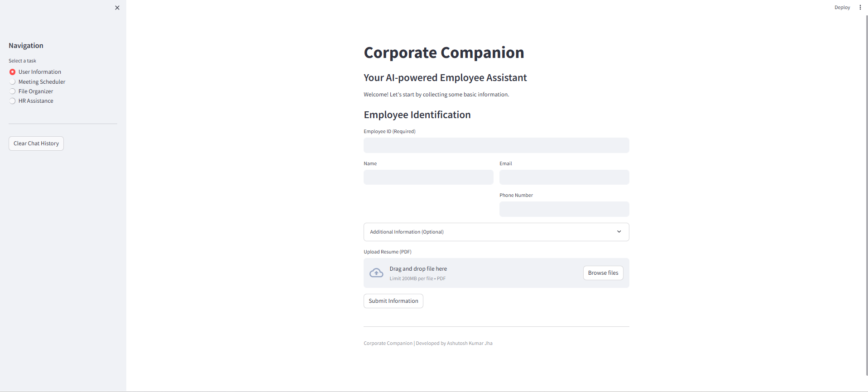Expand the Additional Information (Optional) section

[x=496, y=232]
